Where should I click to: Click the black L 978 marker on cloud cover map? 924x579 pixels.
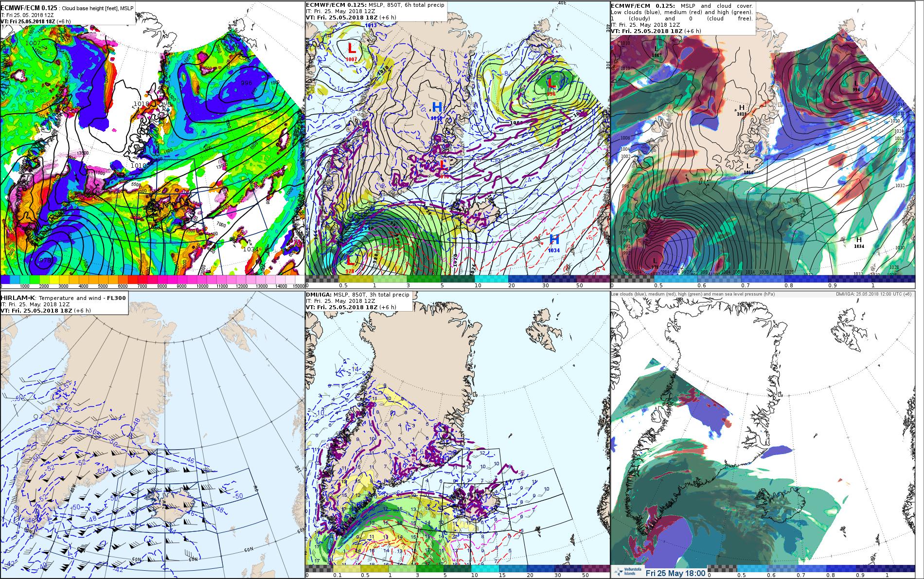coord(655,263)
